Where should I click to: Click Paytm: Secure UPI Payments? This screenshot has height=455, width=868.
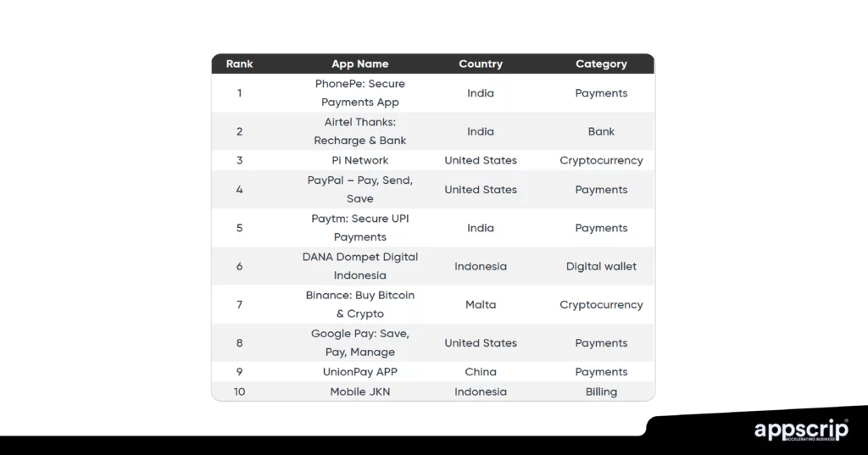point(360,228)
